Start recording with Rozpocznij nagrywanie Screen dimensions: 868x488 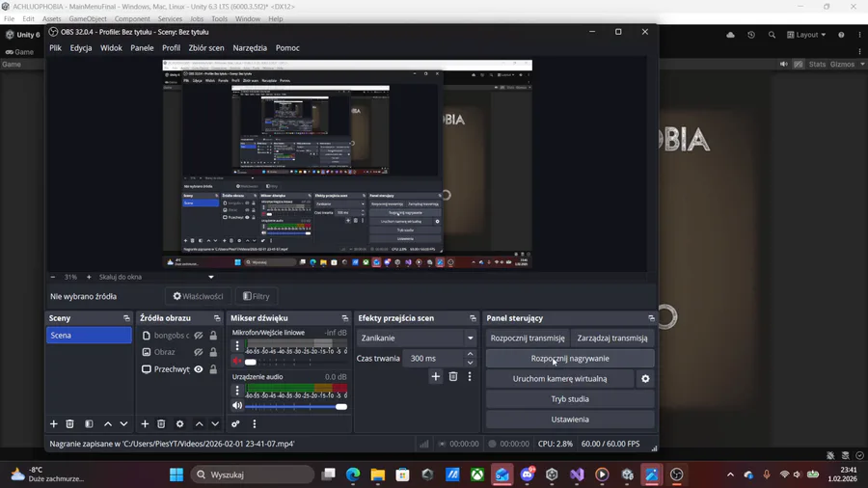[x=570, y=359]
